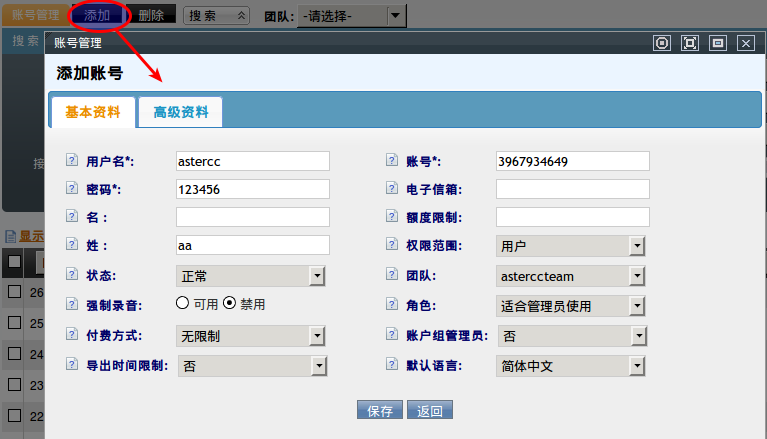The width and height of the screenshot is (767, 439).
Task: Click the dialog fullscreen icon in title bar
Action: point(689,43)
